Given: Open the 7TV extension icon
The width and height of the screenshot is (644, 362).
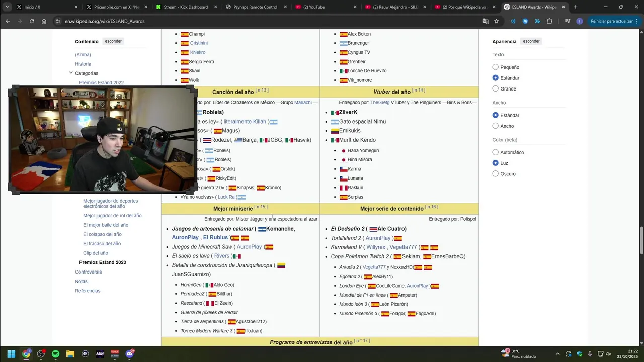Looking at the screenshot, I should click(537, 21).
